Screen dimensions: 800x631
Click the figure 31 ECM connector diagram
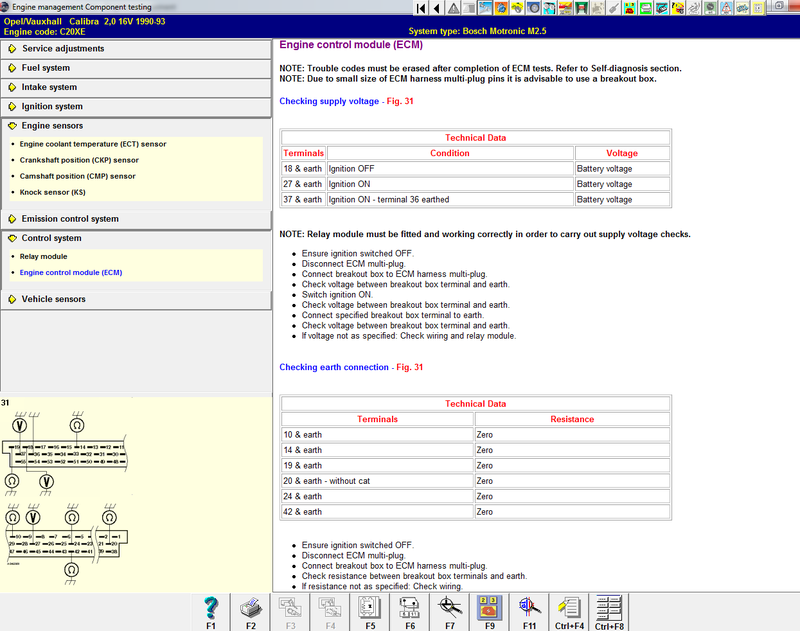(x=66, y=495)
